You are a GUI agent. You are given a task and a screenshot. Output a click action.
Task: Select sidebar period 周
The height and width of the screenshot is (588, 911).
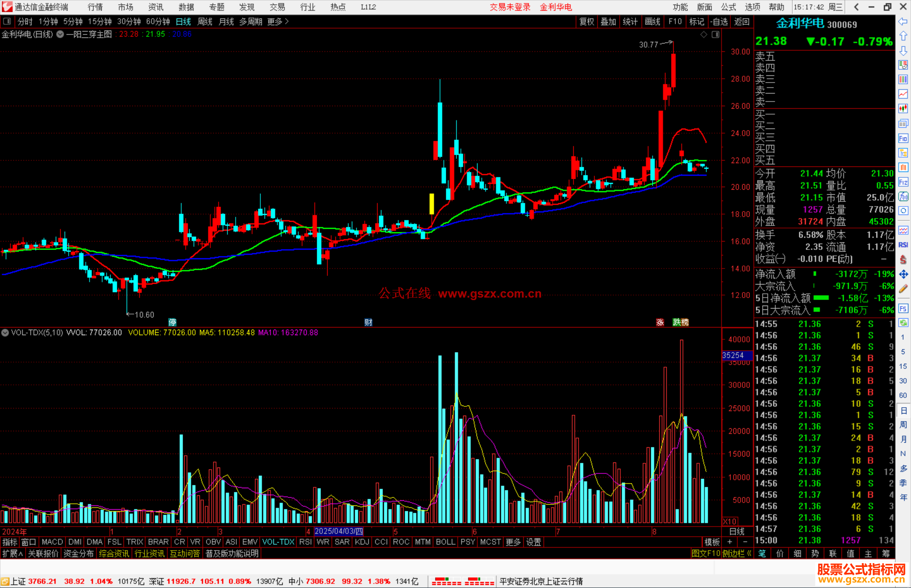[x=903, y=424]
